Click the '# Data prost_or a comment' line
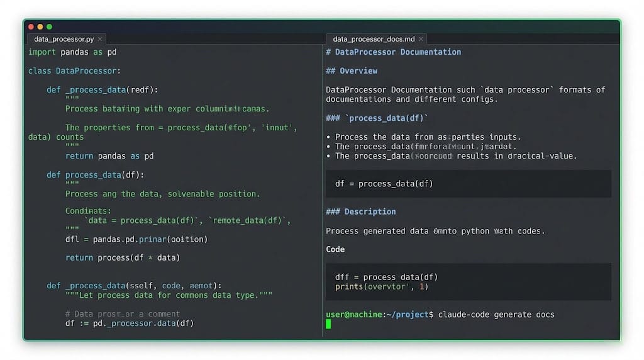644x360 pixels. pos(123,313)
